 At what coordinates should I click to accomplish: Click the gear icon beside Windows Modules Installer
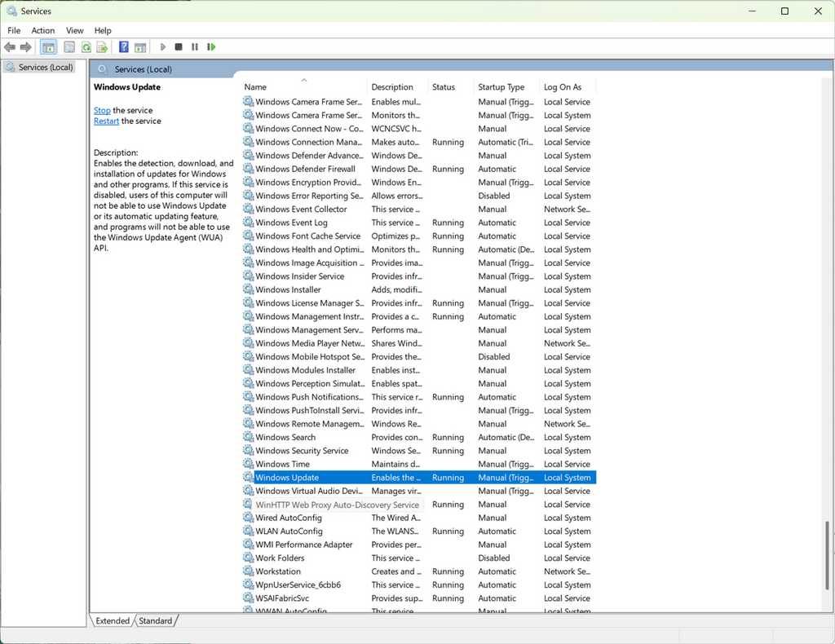(x=248, y=369)
